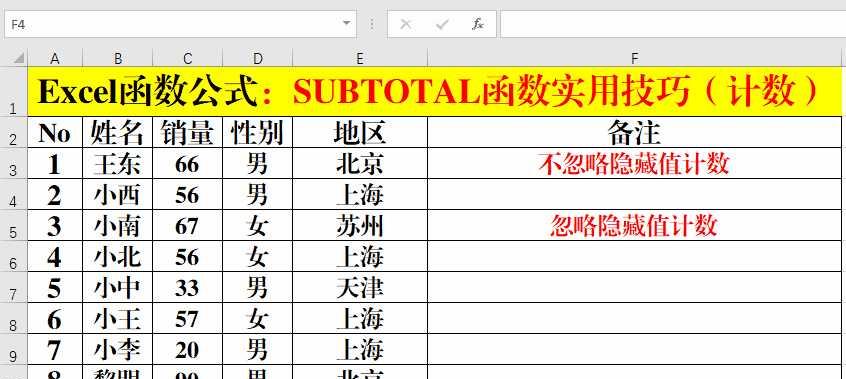Select sales cell 66

click(188, 164)
